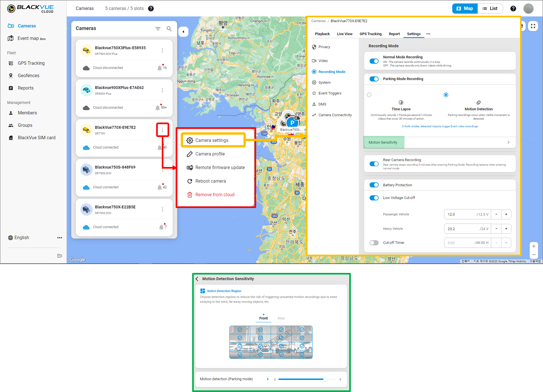The height and width of the screenshot is (392, 543).
Task: Click the search icon in Cameras panel
Action: (x=169, y=29)
